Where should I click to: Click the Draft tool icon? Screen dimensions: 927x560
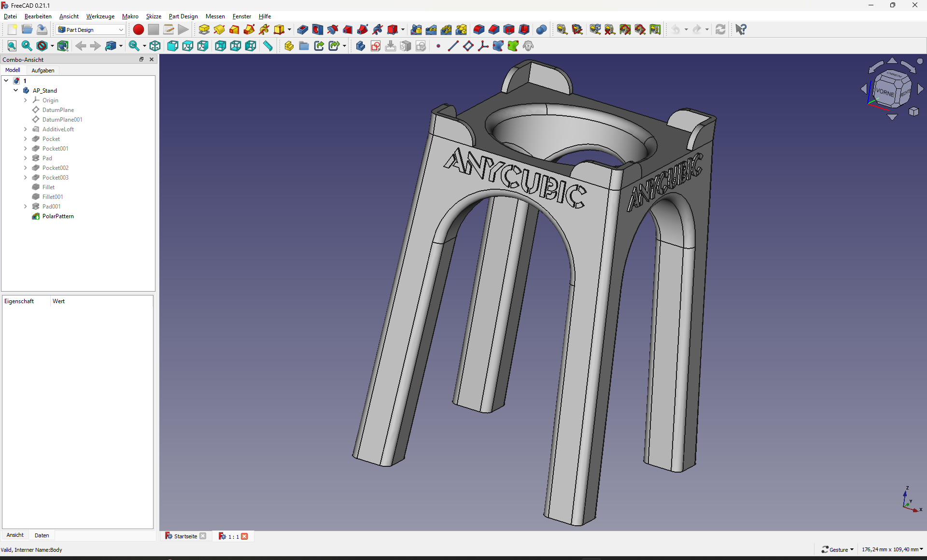click(x=509, y=29)
